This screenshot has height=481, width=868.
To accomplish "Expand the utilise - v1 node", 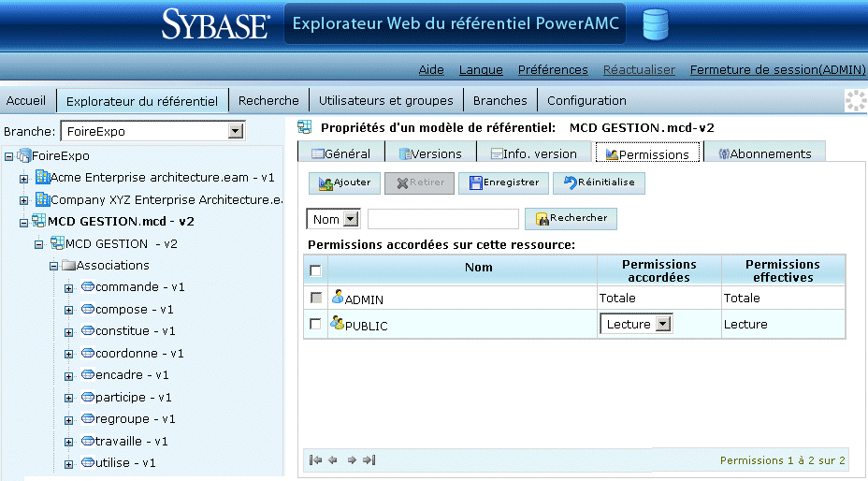I will 68,464.
